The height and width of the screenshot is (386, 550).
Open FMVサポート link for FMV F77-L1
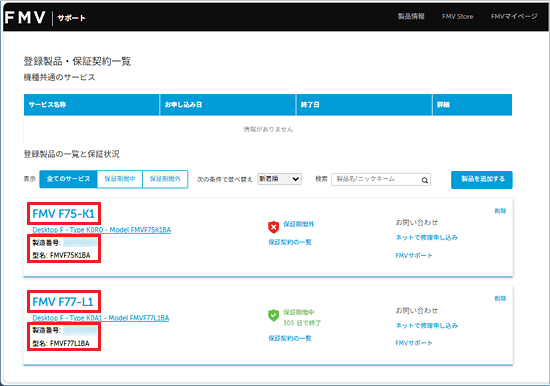point(414,343)
